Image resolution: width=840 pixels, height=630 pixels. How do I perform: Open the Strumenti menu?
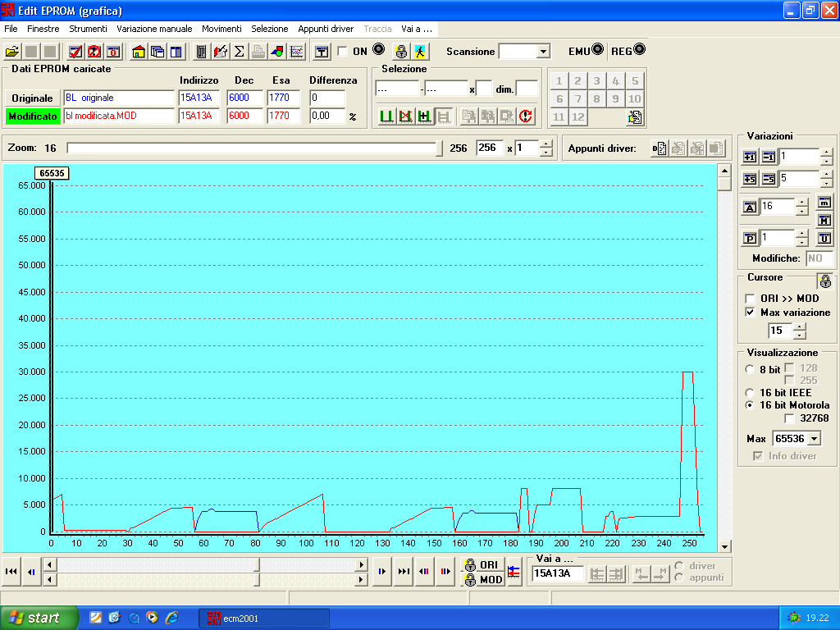88,29
